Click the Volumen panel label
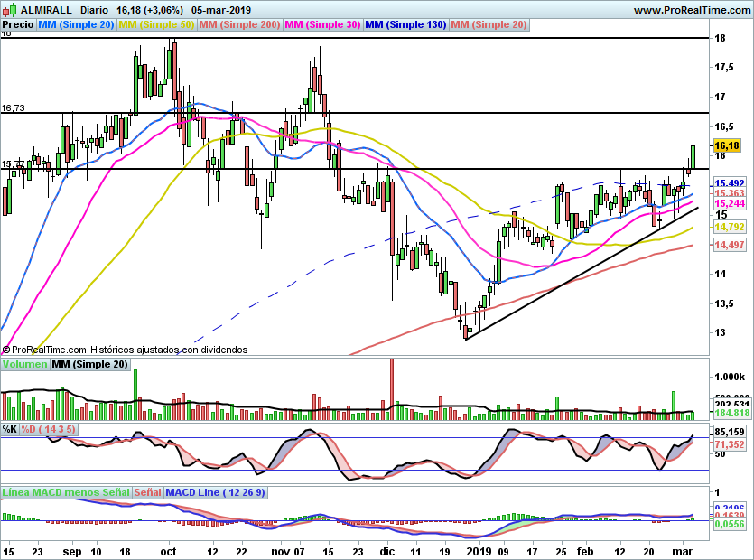 coord(24,364)
